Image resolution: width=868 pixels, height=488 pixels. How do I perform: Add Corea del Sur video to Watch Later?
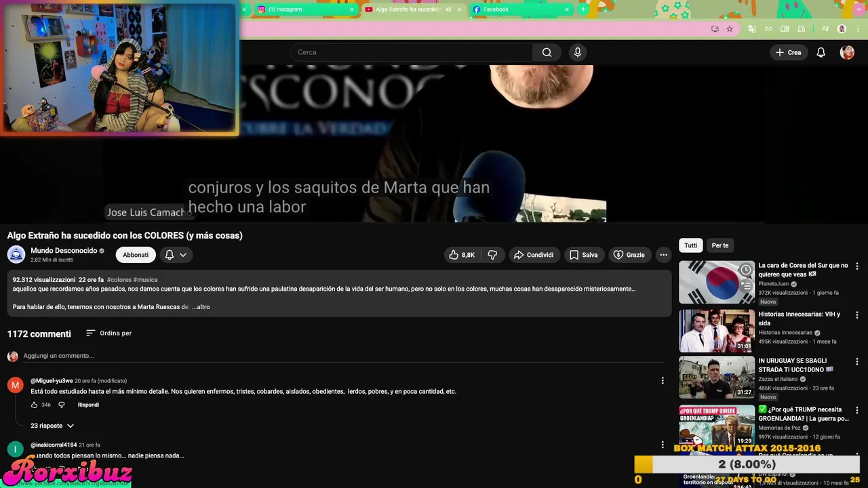pyautogui.click(x=745, y=270)
